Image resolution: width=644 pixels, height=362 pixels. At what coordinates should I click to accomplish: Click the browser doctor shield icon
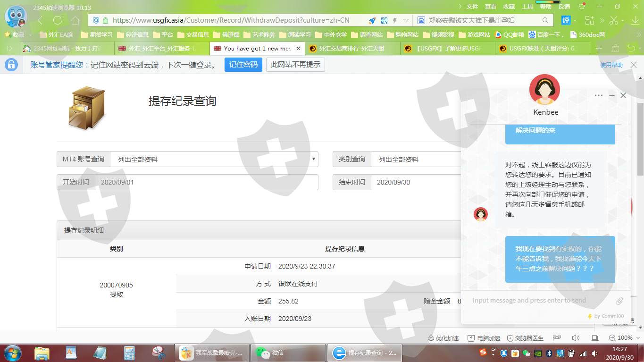tap(510, 338)
